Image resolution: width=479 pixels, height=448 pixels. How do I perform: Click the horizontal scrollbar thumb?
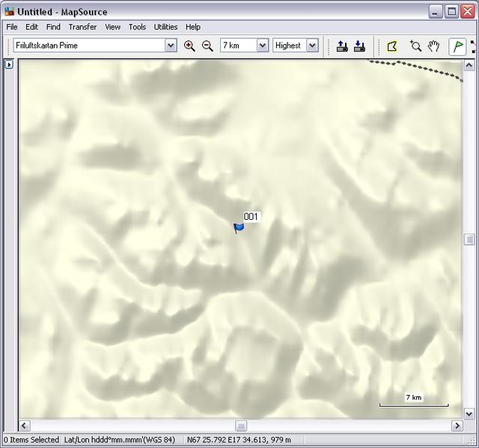coord(241,426)
